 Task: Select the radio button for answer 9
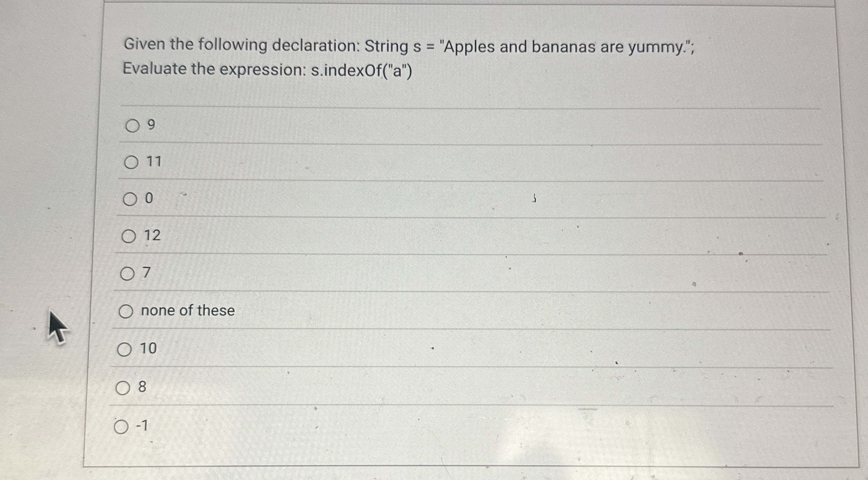(133, 126)
